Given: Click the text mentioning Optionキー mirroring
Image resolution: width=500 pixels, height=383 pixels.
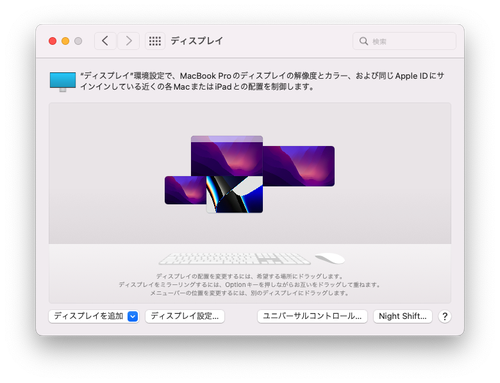Looking at the screenshot, I should pos(249,285).
